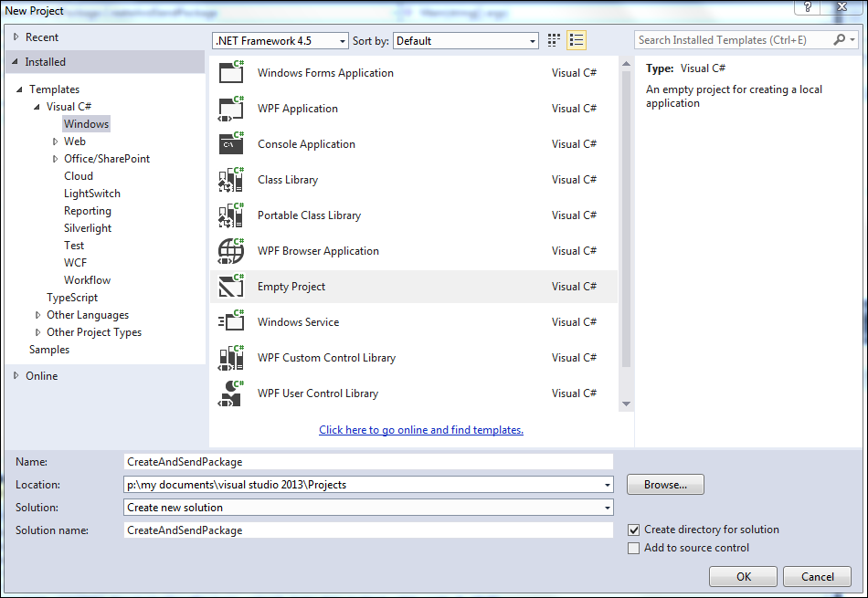This screenshot has height=598, width=868.
Task: Select the WPF Application template name
Action: (298, 109)
